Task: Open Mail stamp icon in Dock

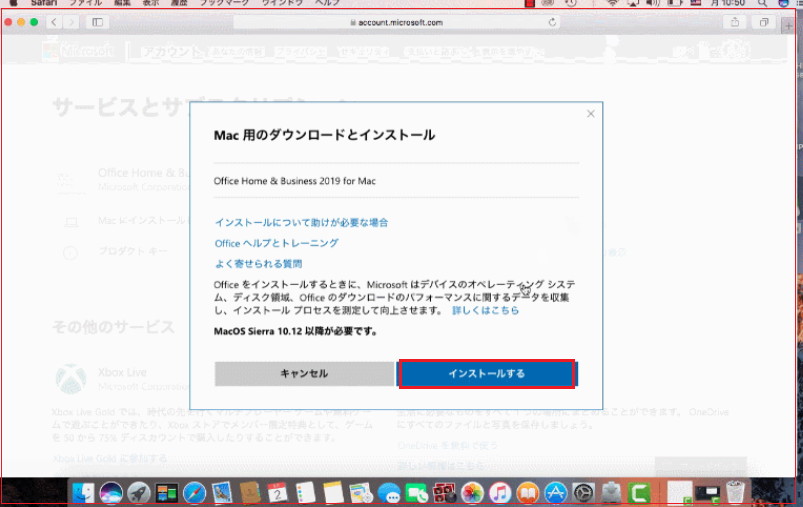Action: tap(222, 493)
